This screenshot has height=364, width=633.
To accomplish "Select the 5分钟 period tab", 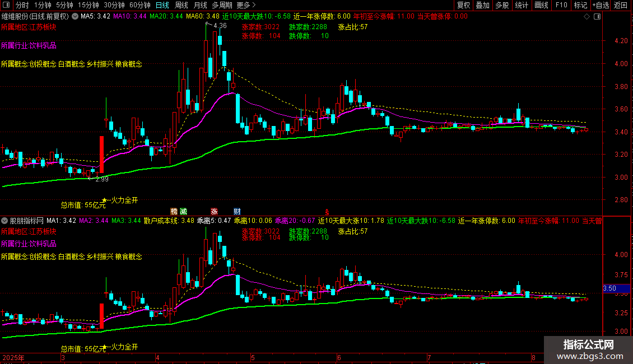I will click(64, 5).
